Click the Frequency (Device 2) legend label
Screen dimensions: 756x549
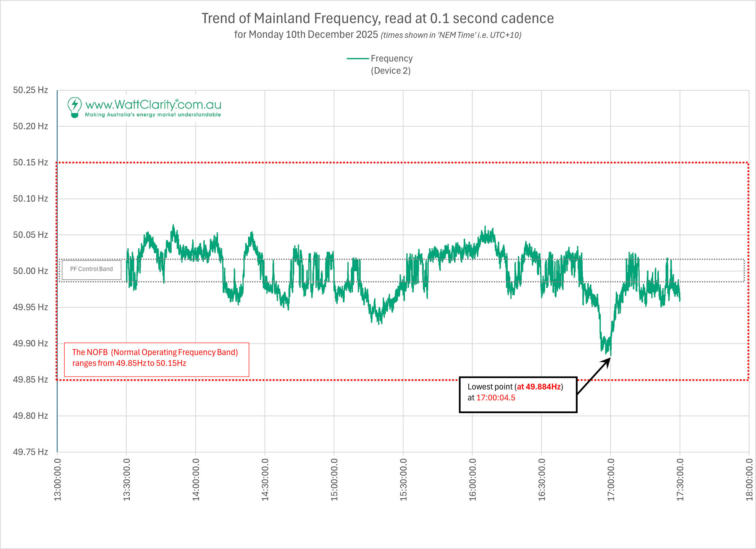(391, 65)
